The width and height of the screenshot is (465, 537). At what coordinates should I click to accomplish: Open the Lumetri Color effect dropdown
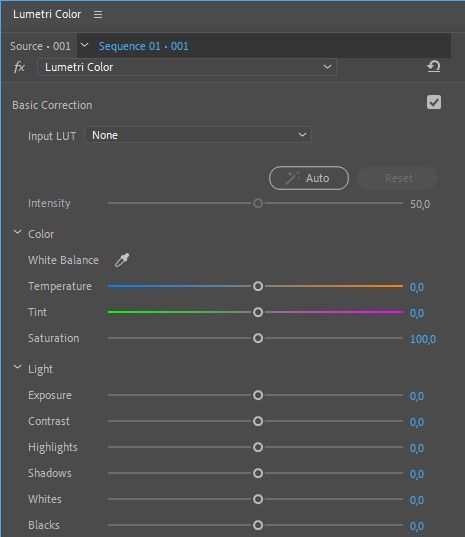187,67
